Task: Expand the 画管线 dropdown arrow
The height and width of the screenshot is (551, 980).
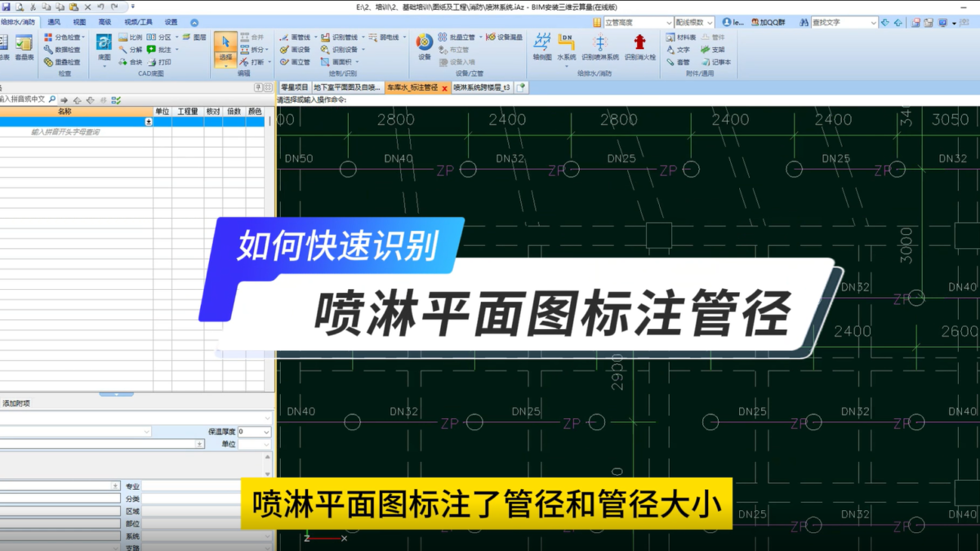Action: (314, 38)
